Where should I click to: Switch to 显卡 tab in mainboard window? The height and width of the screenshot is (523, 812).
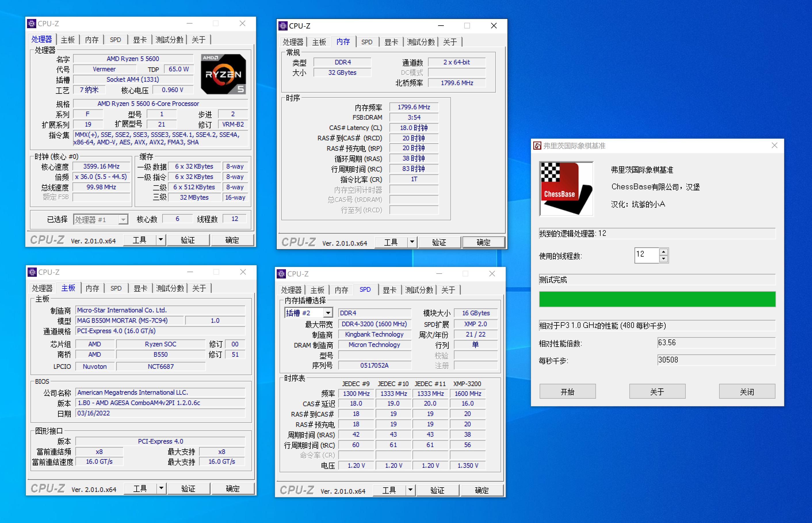tap(140, 288)
